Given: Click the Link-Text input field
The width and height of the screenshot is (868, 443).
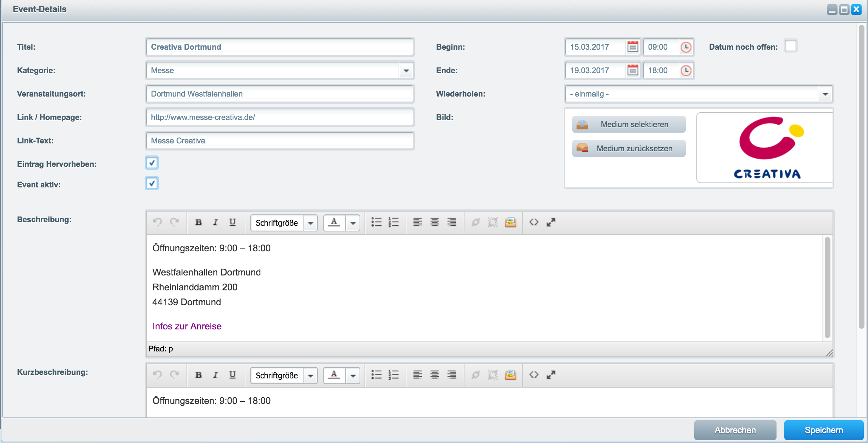Looking at the screenshot, I should pyautogui.click(x=280, y=141).
